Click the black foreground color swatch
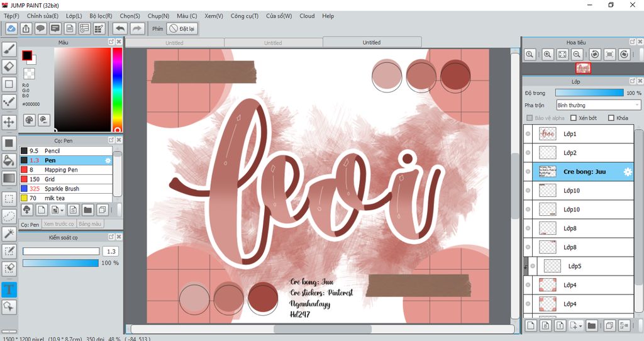Viewport: 644px width, 341px height. (x=27, y=55)
